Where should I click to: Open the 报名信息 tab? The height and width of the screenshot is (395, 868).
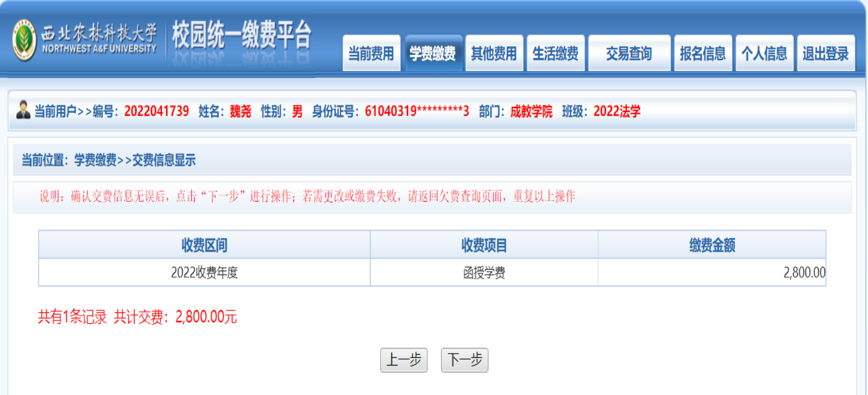[703, 53]
